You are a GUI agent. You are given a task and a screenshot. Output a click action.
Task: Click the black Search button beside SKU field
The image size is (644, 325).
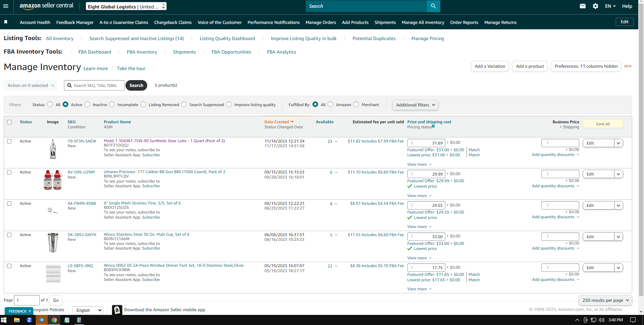click(x=136, y=86)
